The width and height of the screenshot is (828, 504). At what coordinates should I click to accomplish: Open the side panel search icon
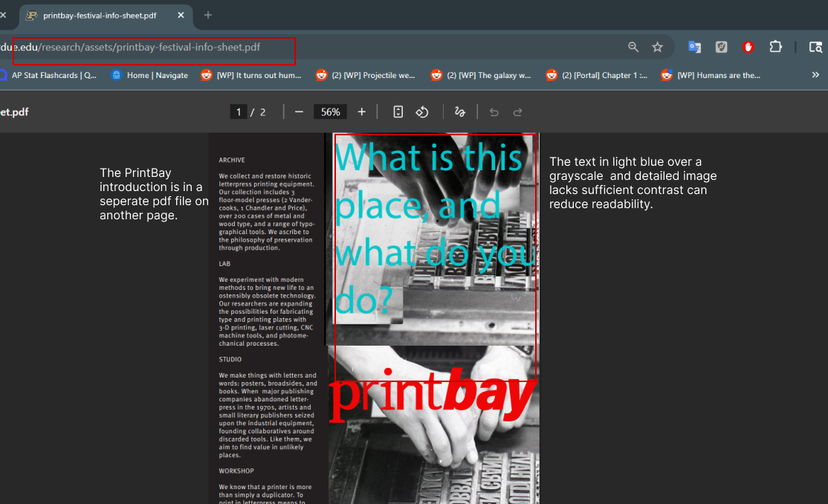pos(816,47)
